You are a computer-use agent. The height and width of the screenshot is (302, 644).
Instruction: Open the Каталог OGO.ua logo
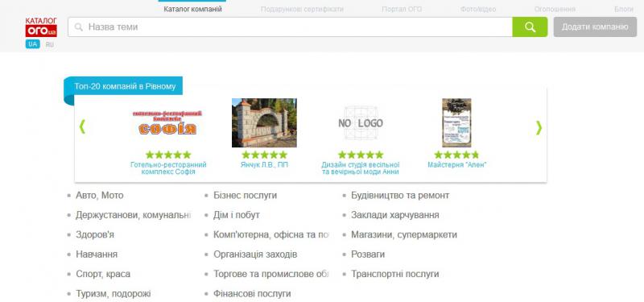[x=41, y=27]
